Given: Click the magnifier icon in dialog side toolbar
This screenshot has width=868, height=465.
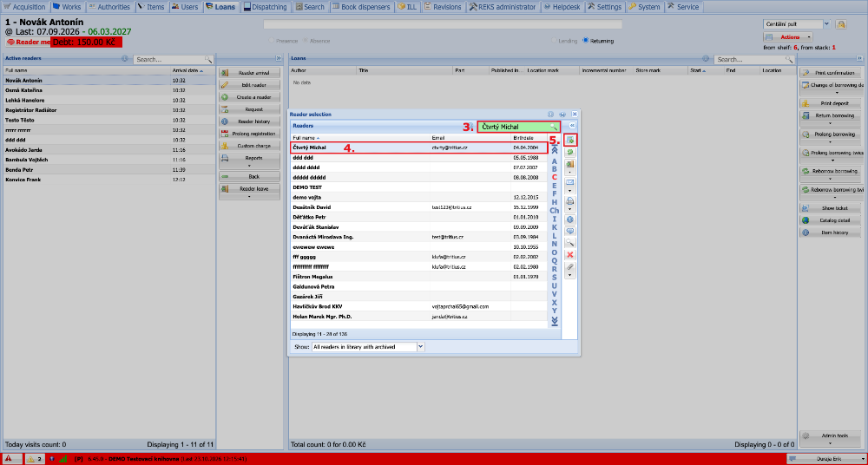Looking at the screenshot, I should point(569,242).
